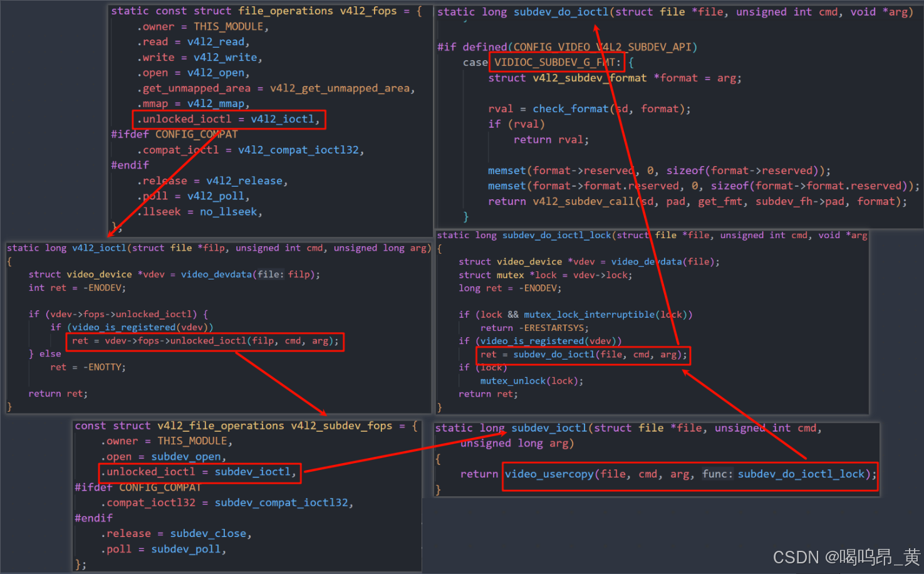Click 'if (lock && mutex_lock_interruptible(lock))'

[575, 315]
